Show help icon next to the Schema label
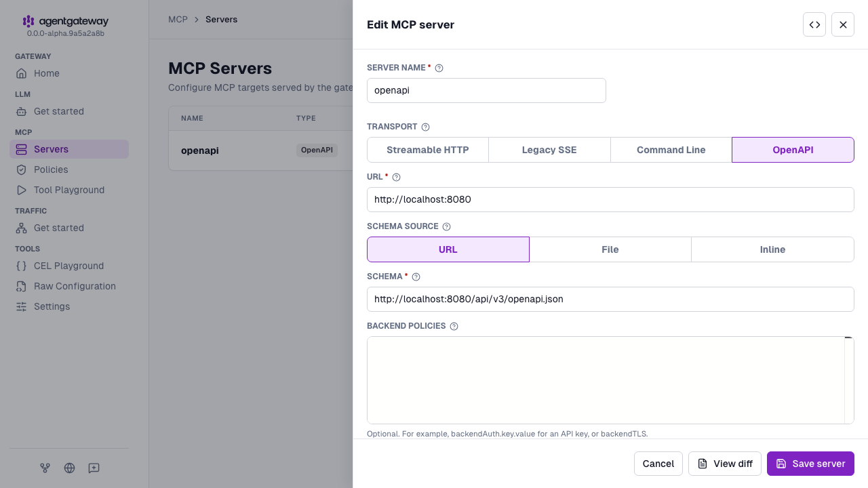This screenshot has height=488, width=868. [x=416, y=277]
